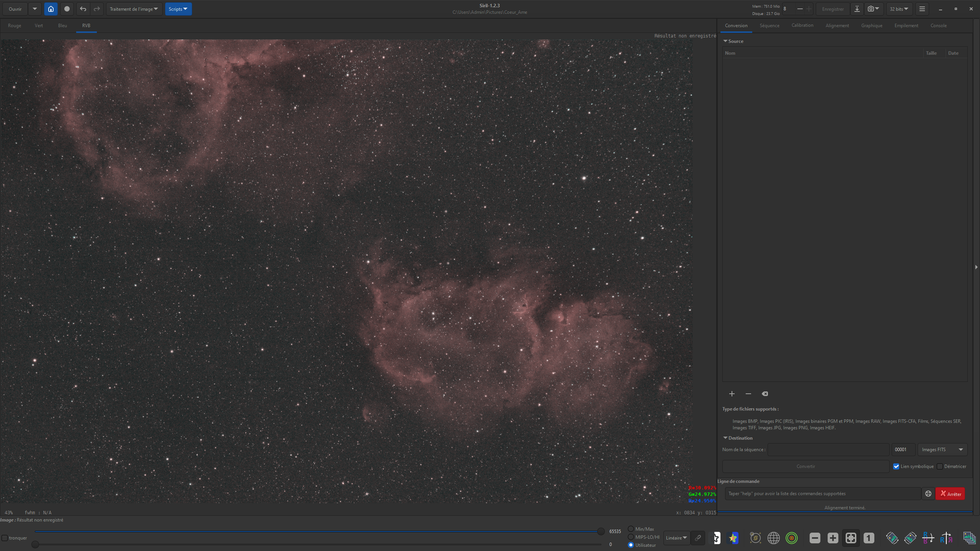Click the livestacking round button
The height and width of the screenshot is (551, 980).
tap(67, 9)
